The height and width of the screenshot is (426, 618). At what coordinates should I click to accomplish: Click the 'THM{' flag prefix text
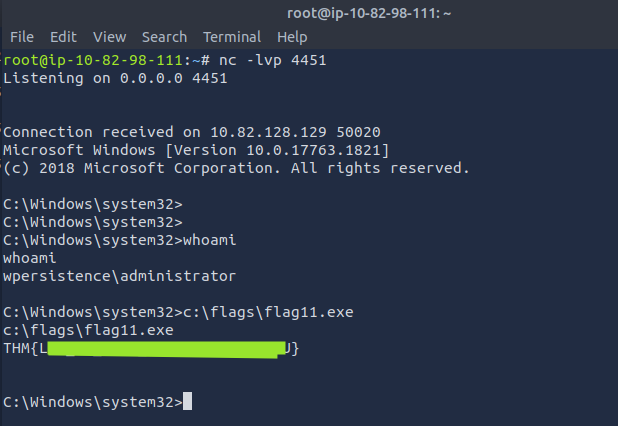[24, 348]
